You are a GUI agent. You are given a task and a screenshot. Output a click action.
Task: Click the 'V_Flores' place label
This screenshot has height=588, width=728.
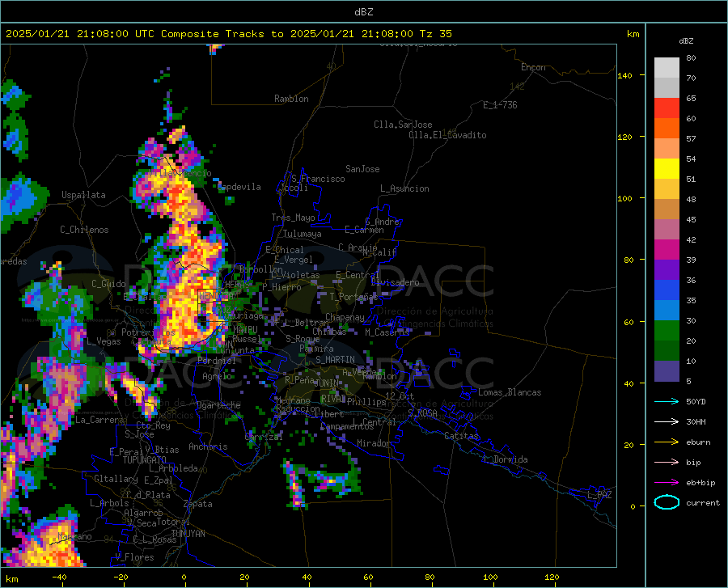tap(134, 557)
